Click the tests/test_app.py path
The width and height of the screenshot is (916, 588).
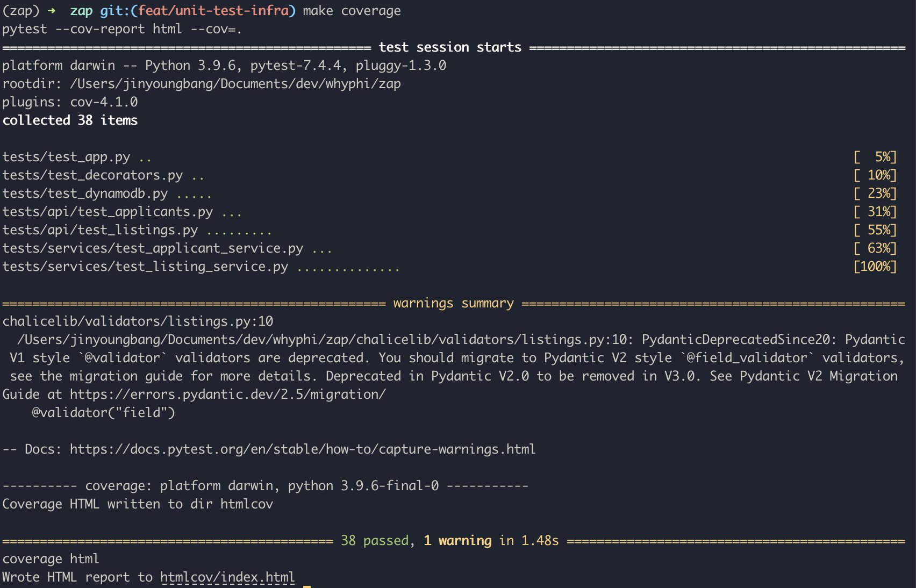tap(66, 157)
